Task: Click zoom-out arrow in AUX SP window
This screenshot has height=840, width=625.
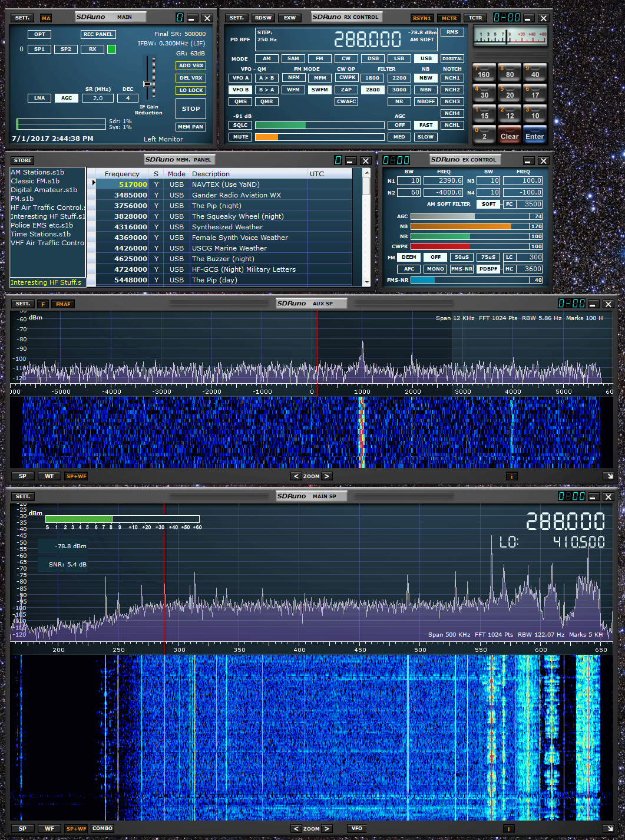Action: tap(296, 476)
